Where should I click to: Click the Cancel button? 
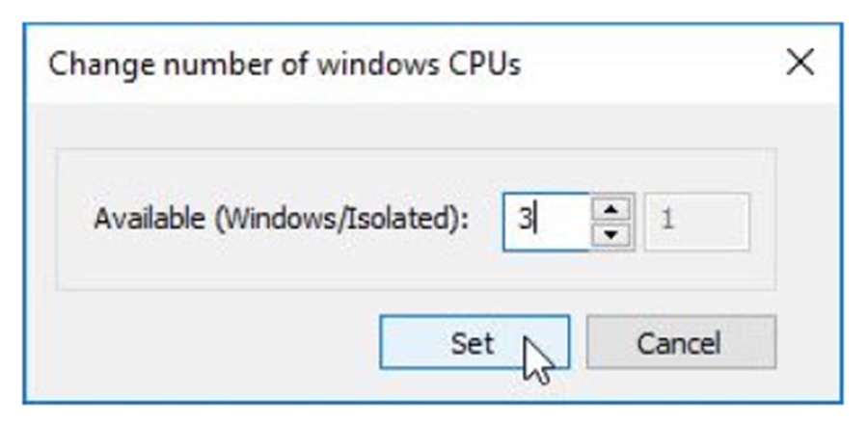(680, 342)
